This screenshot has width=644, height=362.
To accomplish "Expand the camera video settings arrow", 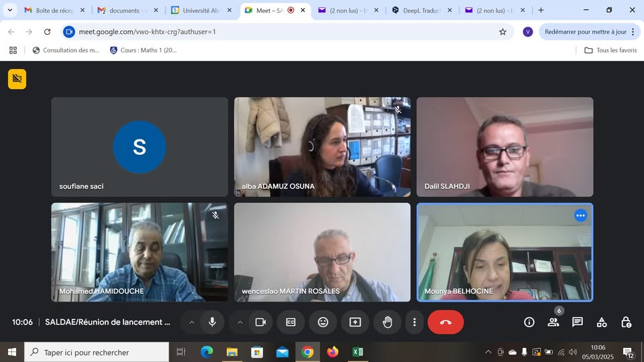I will point(240,322).
